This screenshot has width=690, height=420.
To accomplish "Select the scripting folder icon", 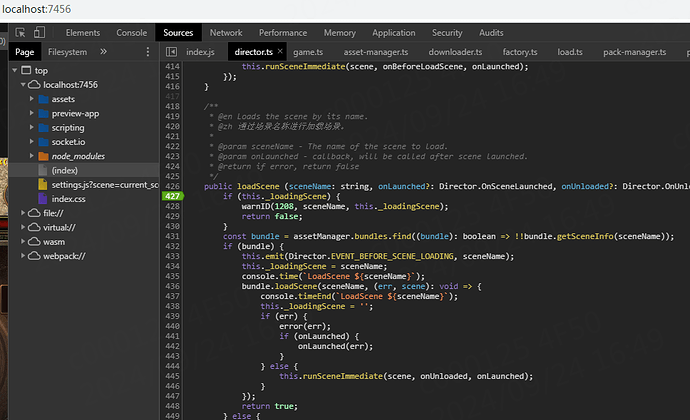I will point(44,128).
